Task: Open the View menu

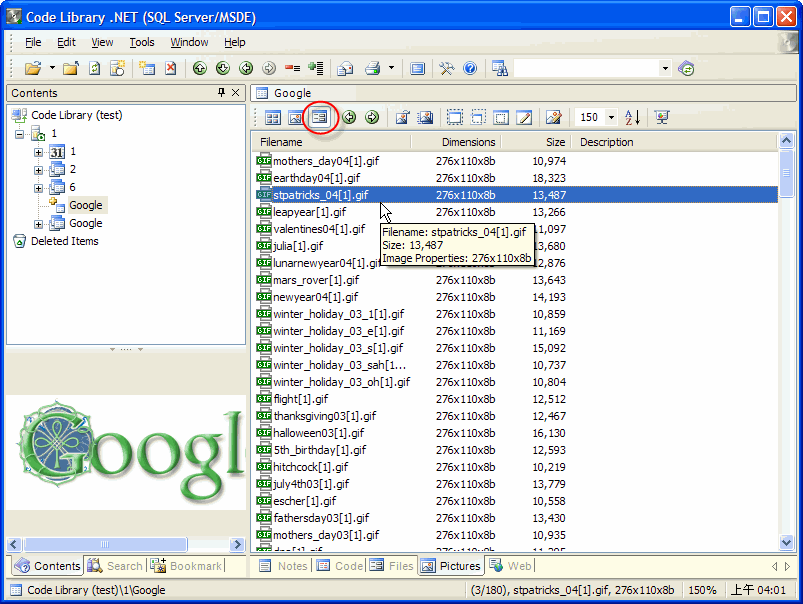Action: (x=102, y=42)
